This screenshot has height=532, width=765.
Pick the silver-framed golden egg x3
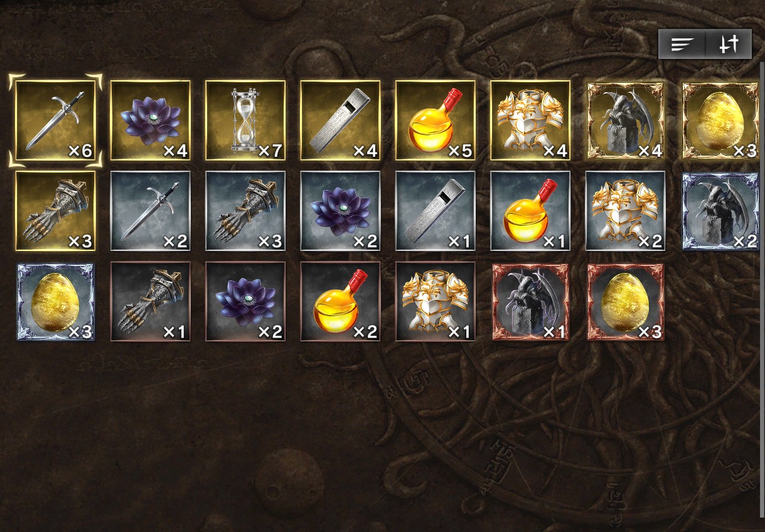(x=55, y=301)
